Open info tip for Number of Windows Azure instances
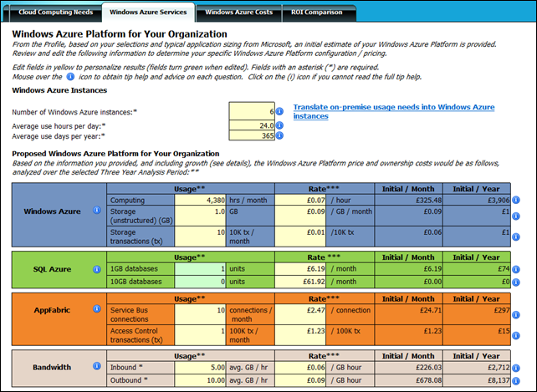Image resolution: width=537 pixels, height=392 pixels. [279, 112]
